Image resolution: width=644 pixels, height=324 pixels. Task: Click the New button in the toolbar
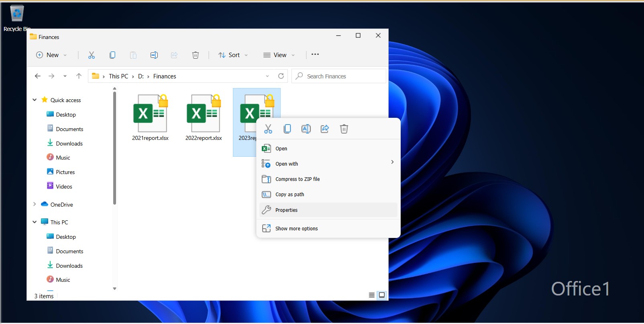click(x=52, y=55)
